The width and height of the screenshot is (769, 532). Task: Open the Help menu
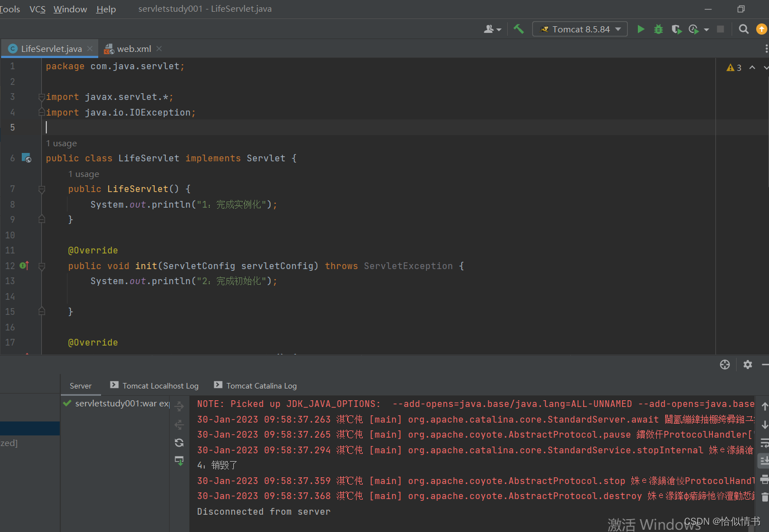click(x=106, y=9)
